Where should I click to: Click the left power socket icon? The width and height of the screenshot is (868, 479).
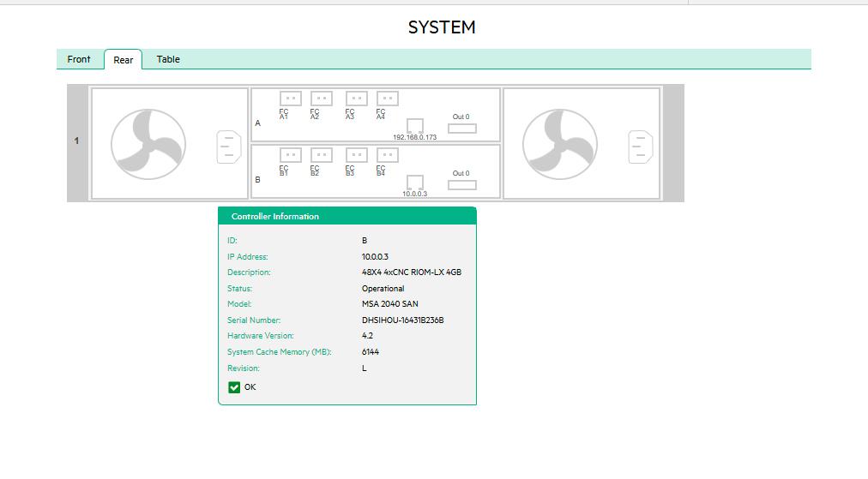pos(229,147)
